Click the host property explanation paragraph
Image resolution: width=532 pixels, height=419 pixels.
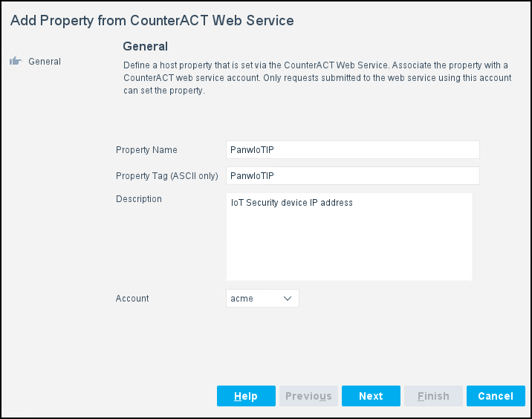317,78
